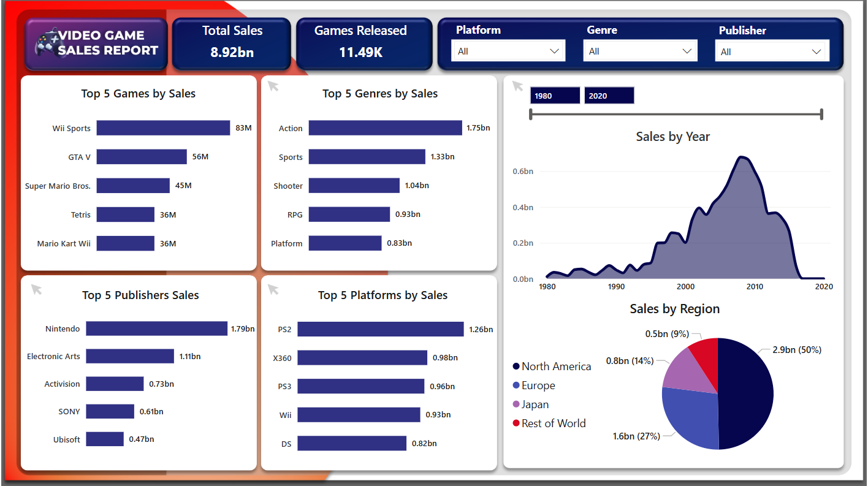Click the 1.33bn value label

coord(443,157)
